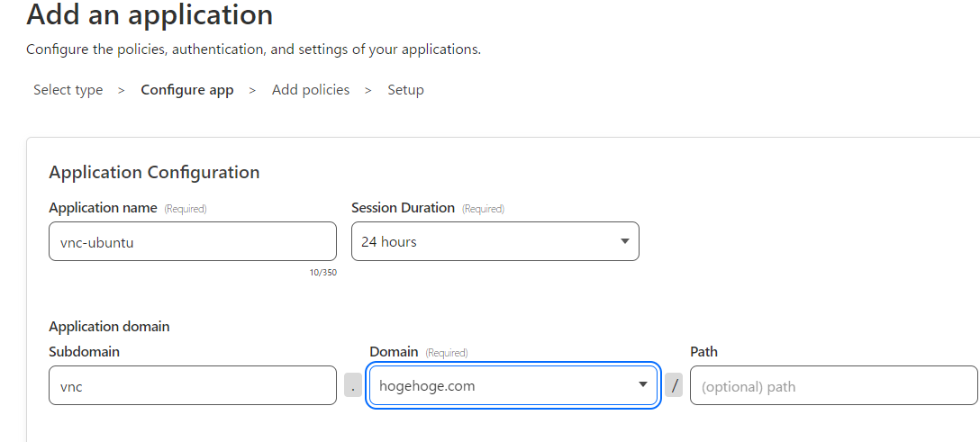Open the Domain dropdown showing hogehoge.com
The width and height of the screenshot is (980, 442).
(504, 385)
